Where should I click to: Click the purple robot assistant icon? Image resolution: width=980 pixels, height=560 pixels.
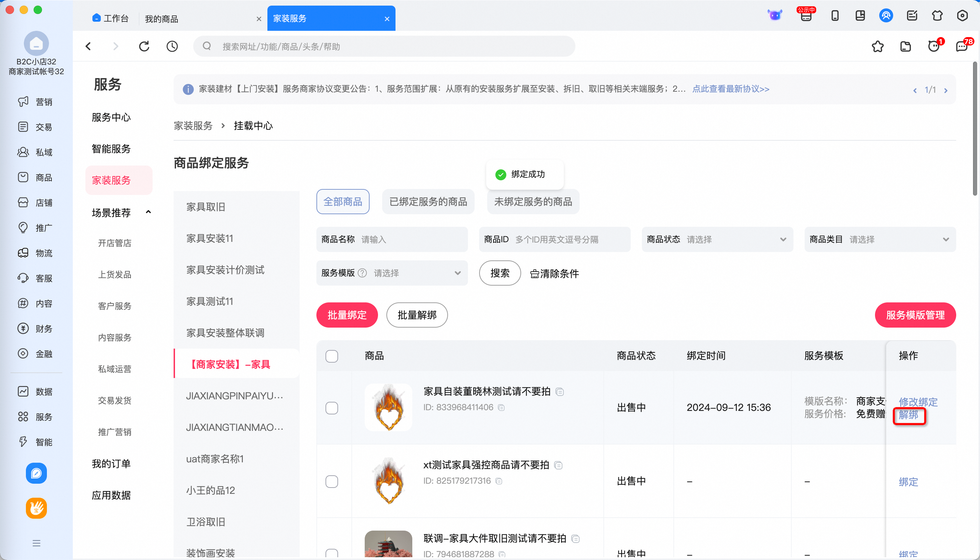click(775, 15)
